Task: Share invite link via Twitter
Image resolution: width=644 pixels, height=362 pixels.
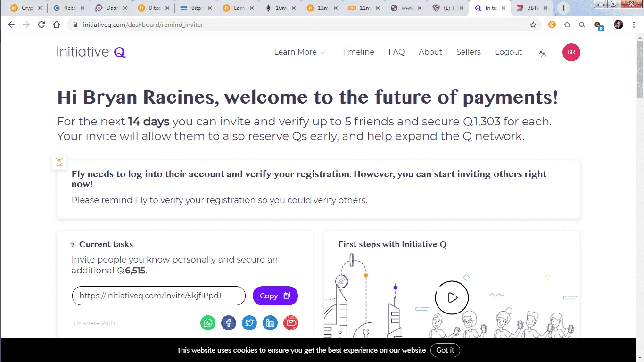Action: click(249, 323)
